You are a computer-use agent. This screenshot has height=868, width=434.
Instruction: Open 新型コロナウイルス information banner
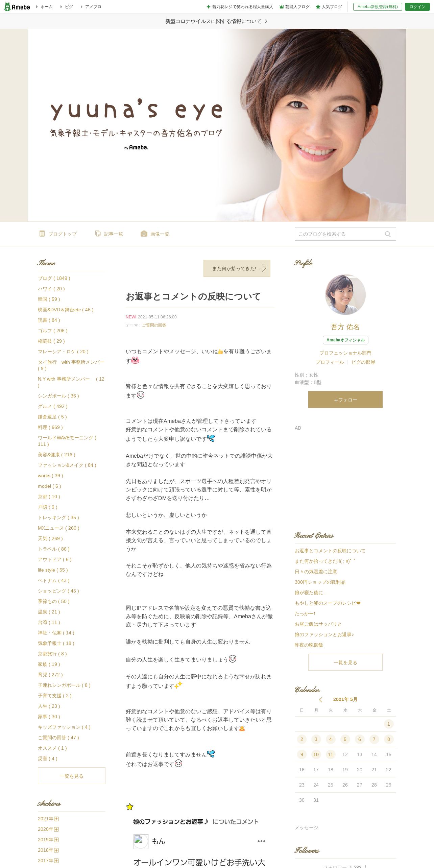[217, 21]
